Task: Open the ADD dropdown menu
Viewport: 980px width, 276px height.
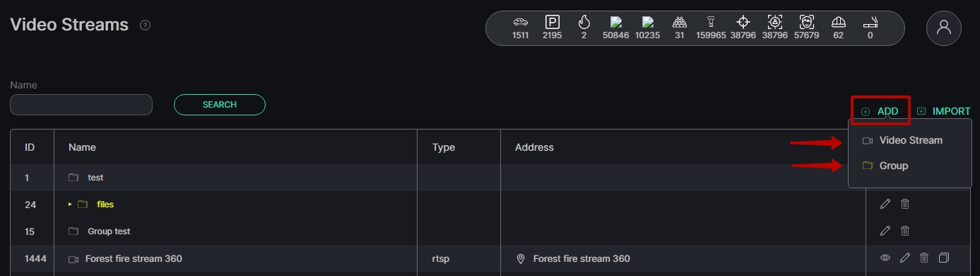Action: coord(880,111)
